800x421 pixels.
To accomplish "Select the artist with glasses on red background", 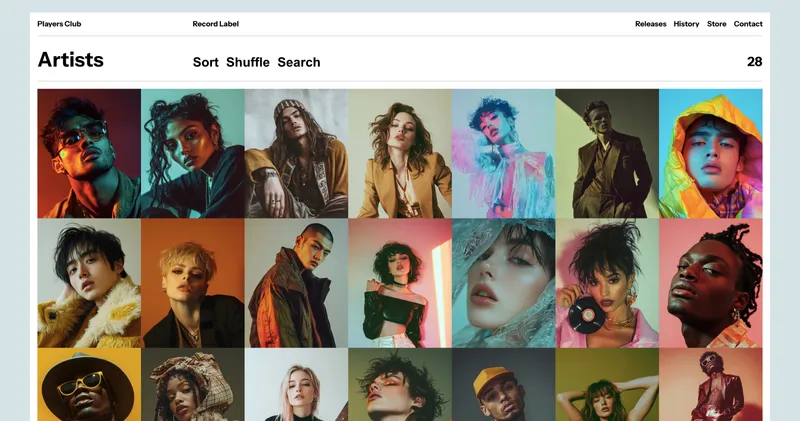I will point(89,153).
